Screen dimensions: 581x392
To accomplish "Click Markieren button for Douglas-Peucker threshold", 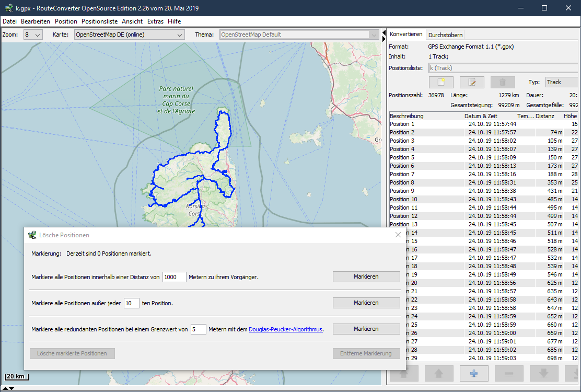I will click(366, 329).
